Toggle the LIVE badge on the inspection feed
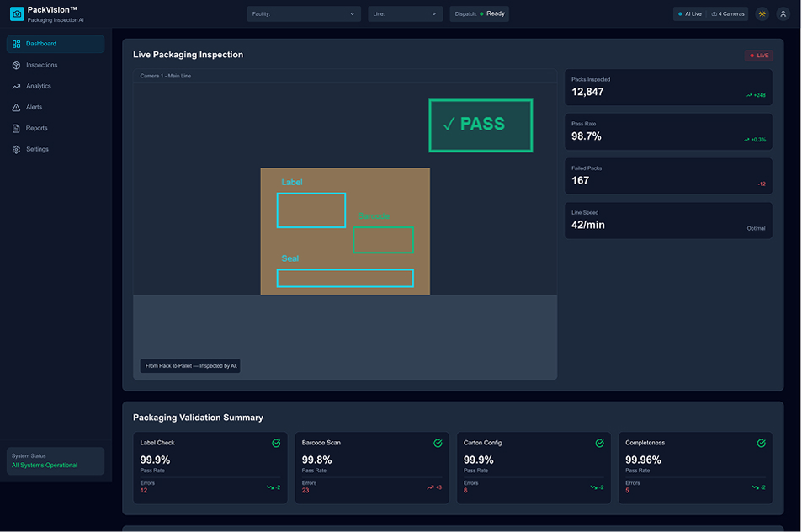802x532 pixels. [757, 55]
